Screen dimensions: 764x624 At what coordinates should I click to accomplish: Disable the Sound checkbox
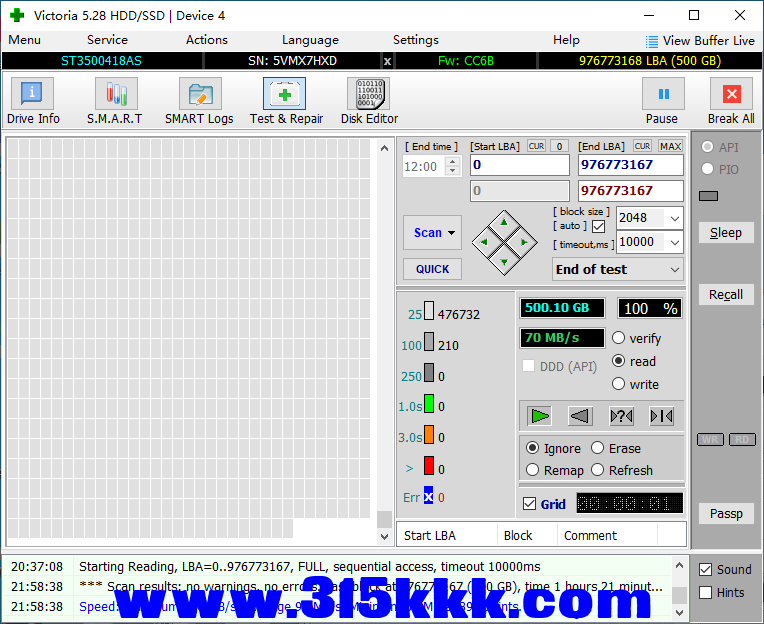706,569
